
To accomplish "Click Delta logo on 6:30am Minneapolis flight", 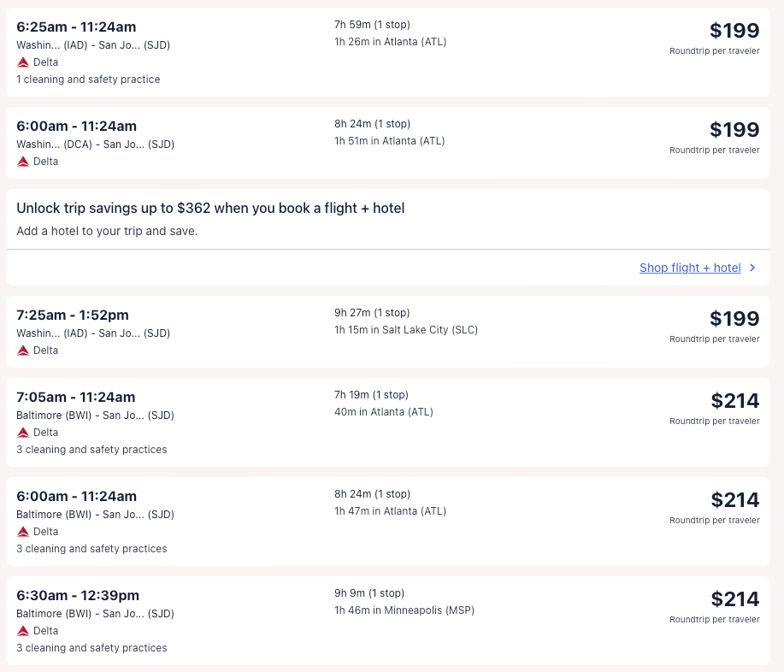I will pos(23,631).
